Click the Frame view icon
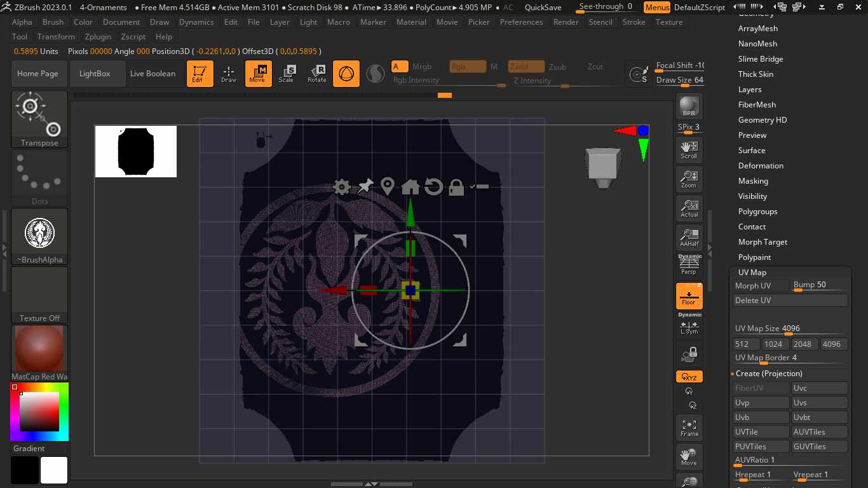 689,427
